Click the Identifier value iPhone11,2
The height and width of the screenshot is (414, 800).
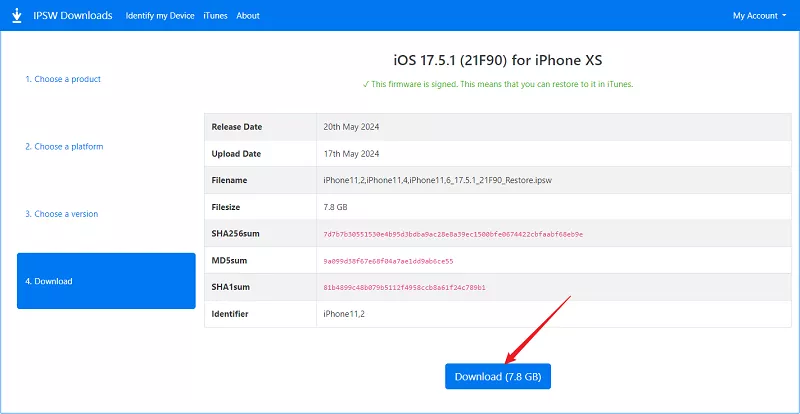coord(344,314)
